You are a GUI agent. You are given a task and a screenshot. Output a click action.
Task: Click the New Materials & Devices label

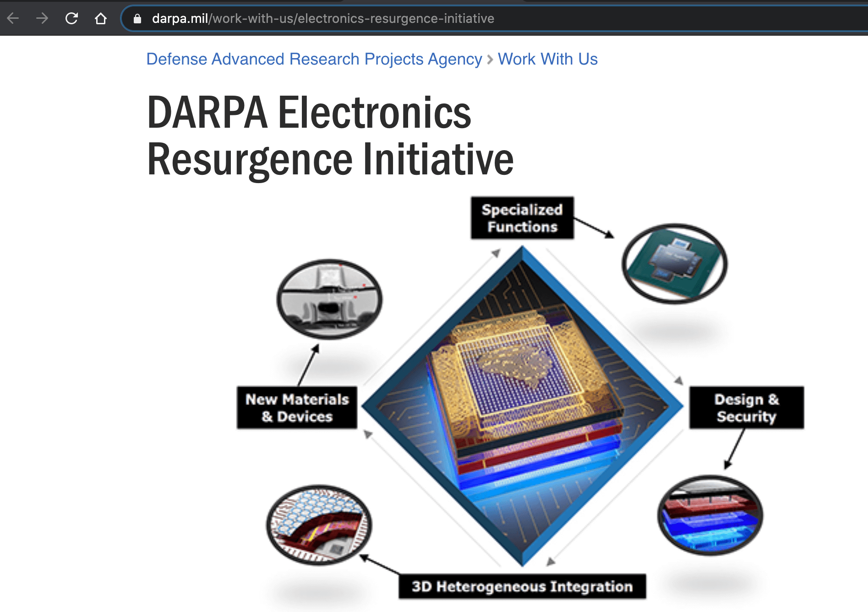[296, 408]
